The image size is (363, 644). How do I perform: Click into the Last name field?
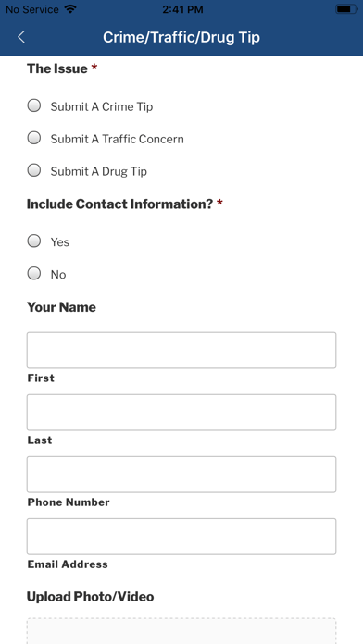181,413
